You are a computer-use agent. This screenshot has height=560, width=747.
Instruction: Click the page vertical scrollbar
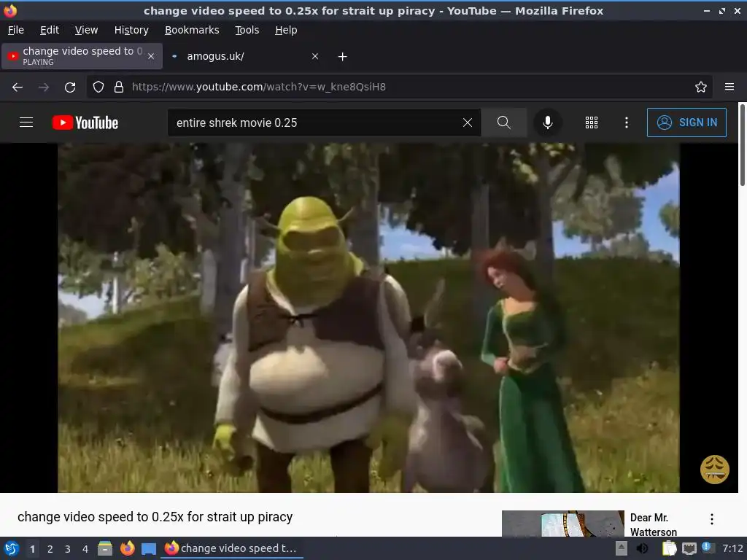coord(742,144)
